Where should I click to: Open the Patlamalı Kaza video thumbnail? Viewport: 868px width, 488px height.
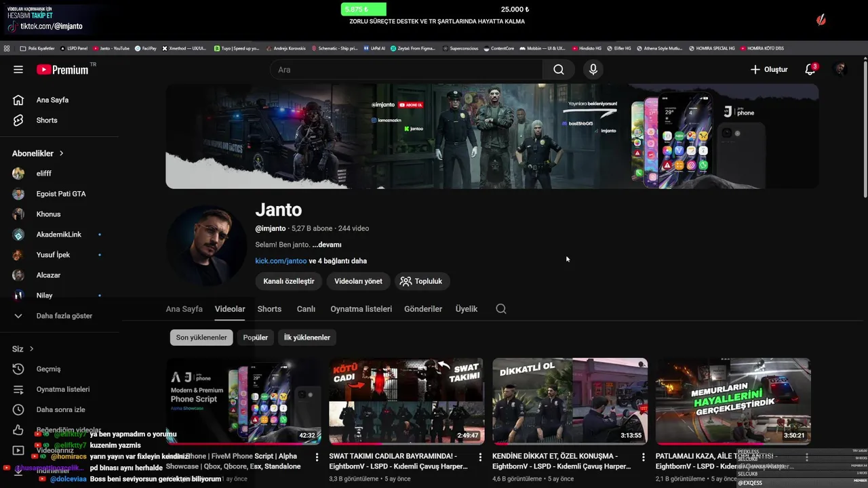pyautogui.click(x=733, y=401)
